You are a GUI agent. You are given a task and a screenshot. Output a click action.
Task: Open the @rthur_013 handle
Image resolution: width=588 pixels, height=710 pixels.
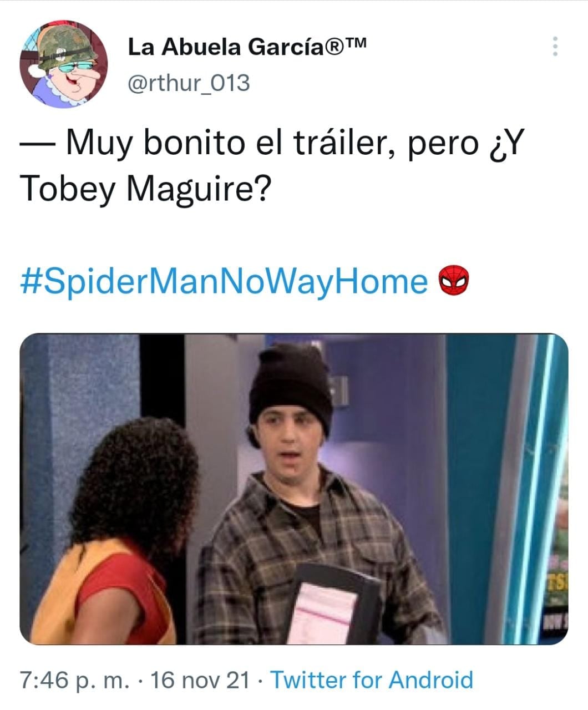click(x=189, y=83)
